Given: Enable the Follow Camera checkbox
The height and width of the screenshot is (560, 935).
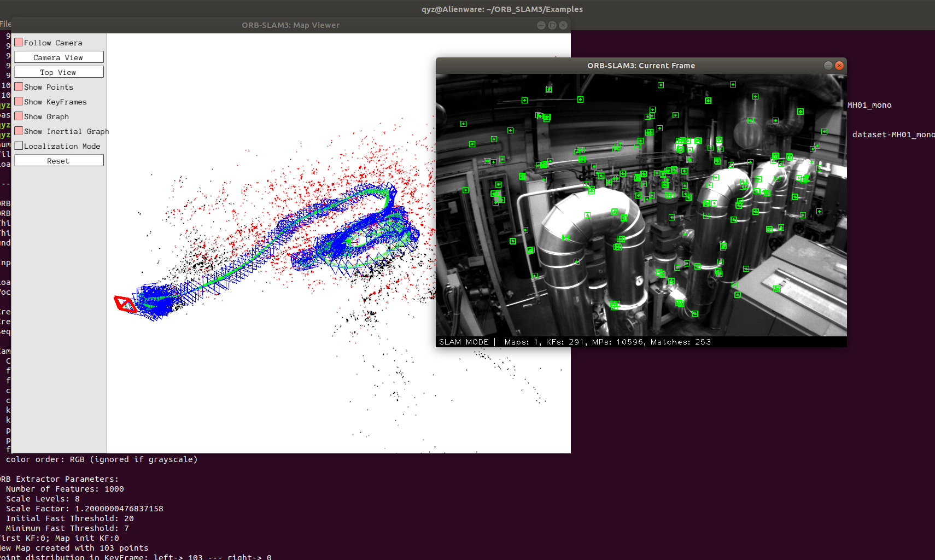Looking at the screenshot, I should click(x=20, y=42).
